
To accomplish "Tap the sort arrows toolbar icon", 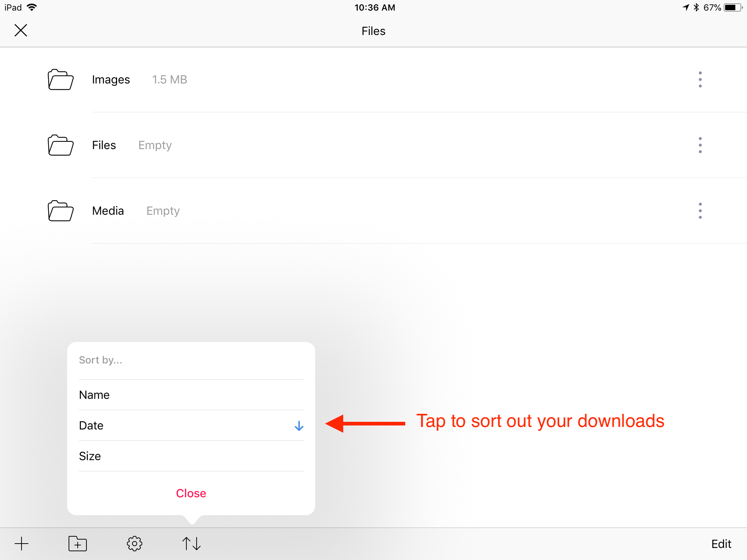I will pos(191,544).
